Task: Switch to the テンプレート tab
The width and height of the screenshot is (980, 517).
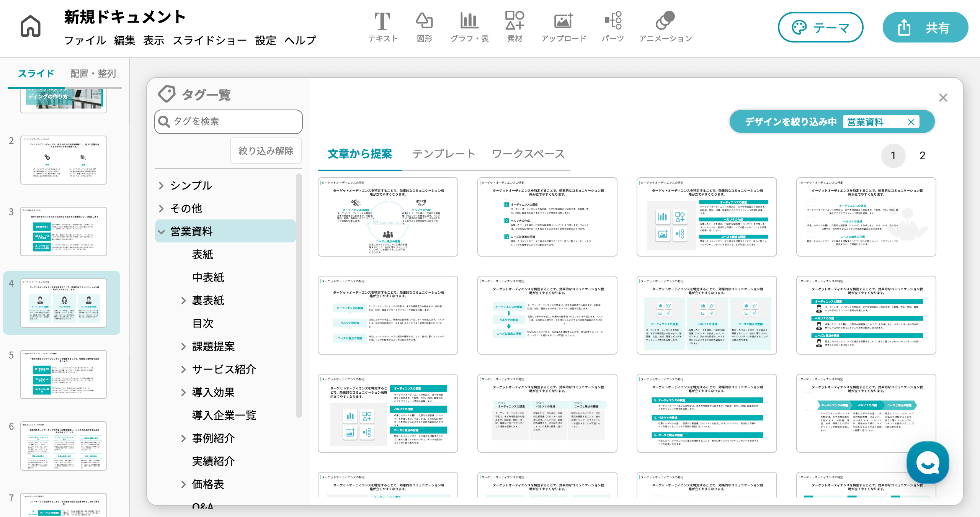Action: [442, 154]
